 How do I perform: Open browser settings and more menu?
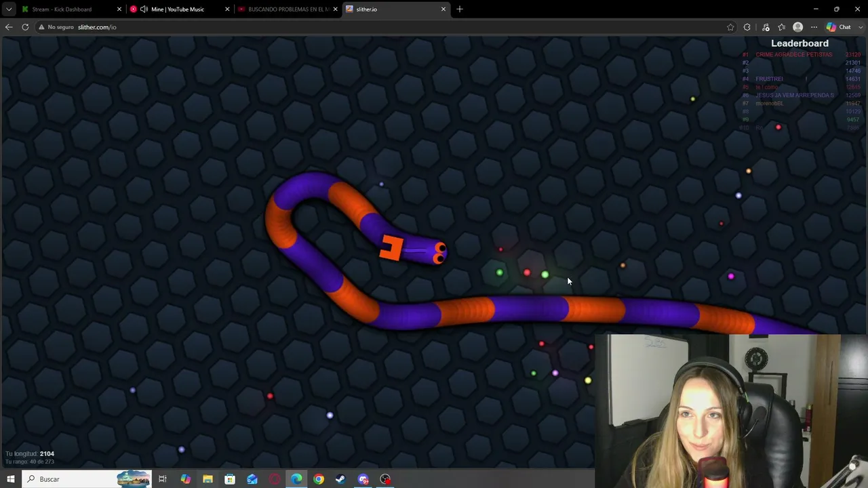814,27
